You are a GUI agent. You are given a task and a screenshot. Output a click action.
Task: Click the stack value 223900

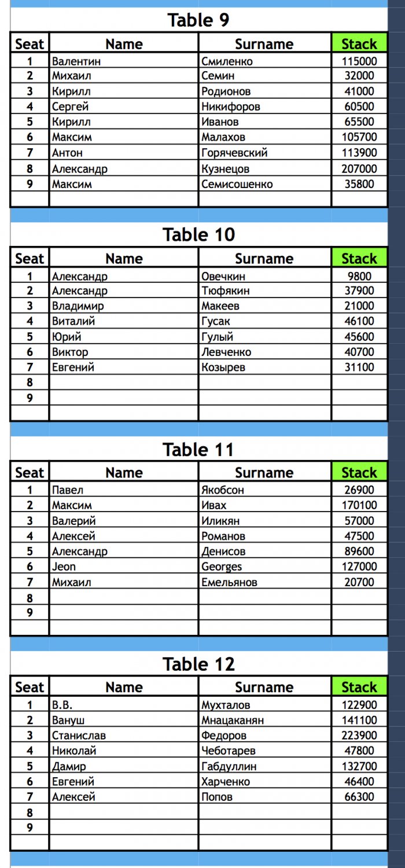[x=359, y=735]
